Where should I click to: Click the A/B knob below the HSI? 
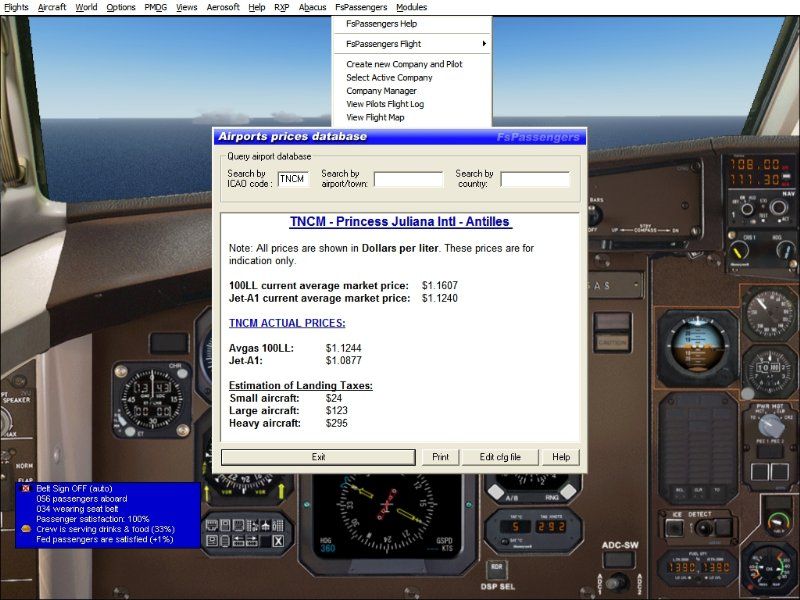point(496,491)
